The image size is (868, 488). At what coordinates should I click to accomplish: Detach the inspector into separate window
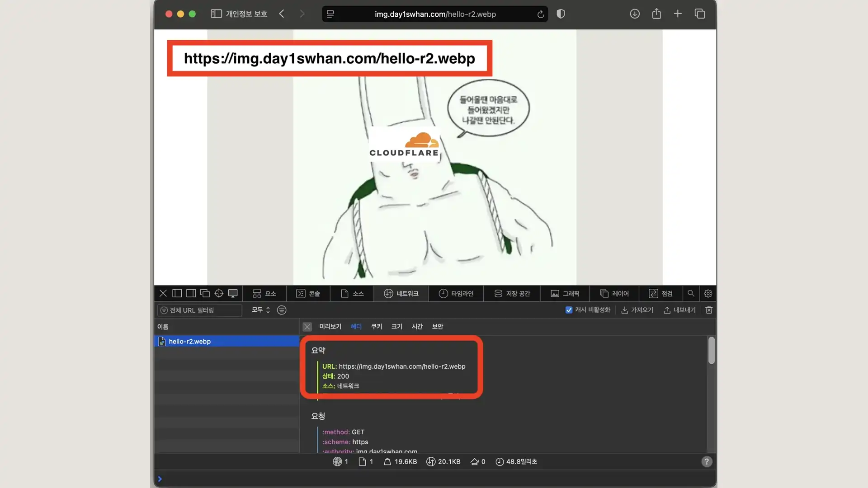pos(205,293)
